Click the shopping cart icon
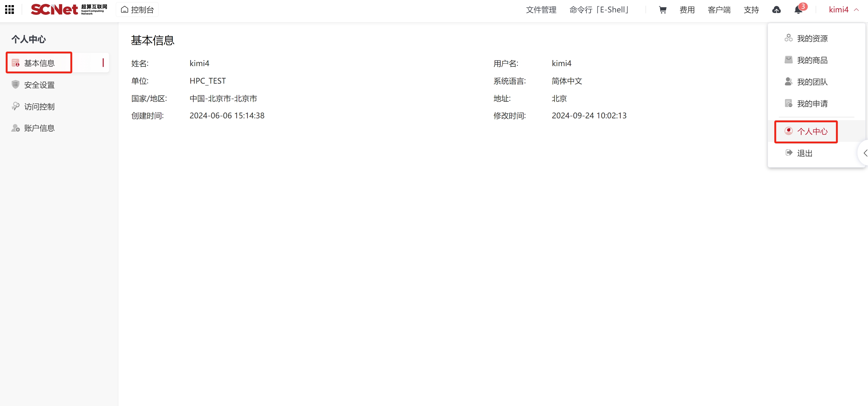This screenshot has width=868, height=406. point(663,10)
